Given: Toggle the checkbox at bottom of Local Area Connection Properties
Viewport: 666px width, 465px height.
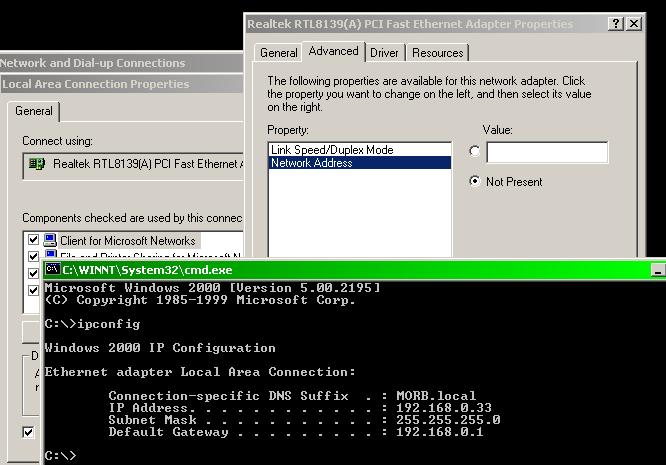Looking at the screenshot, I should tap(28, 432).
